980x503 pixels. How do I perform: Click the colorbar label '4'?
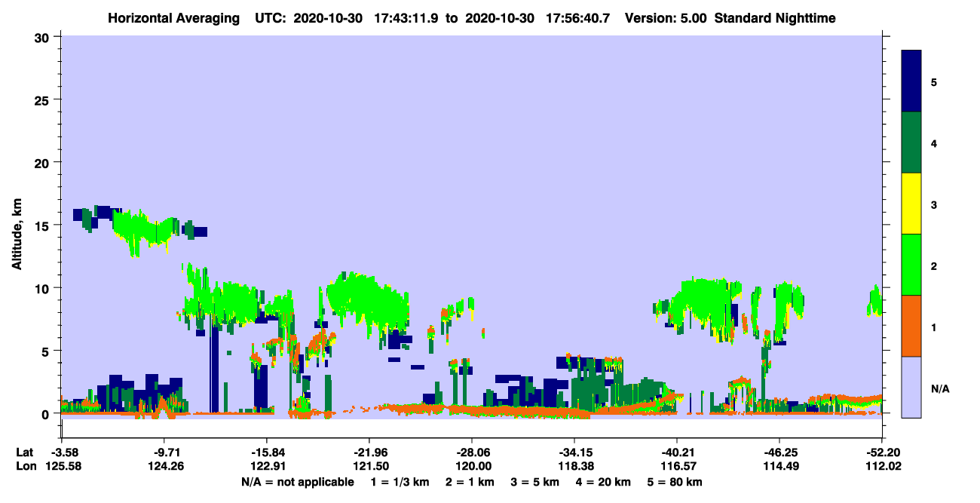(x=933, y=143)
